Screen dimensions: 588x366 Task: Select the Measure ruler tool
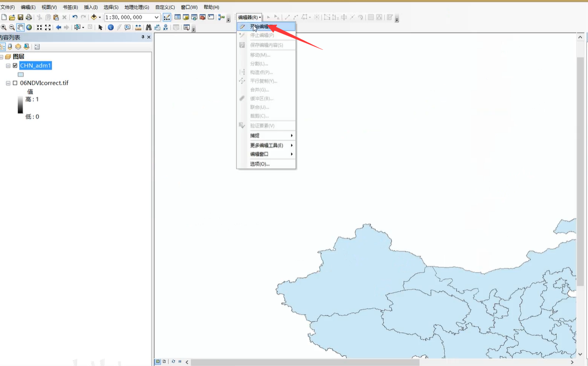tap(138, 27)
